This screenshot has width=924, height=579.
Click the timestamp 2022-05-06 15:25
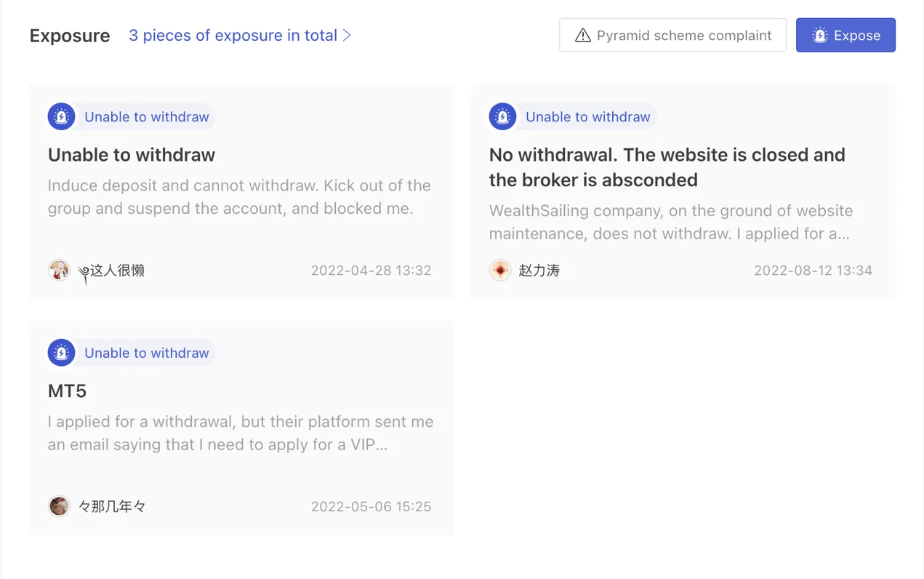pos(371,506)
